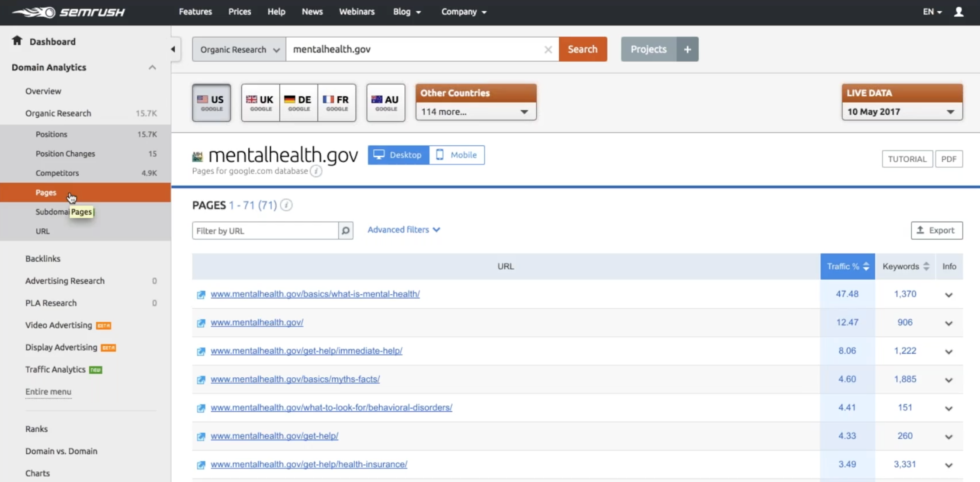Click the info icon next to google.com database
The height and width of the screenshot is (482, 980).
(316, 171)
